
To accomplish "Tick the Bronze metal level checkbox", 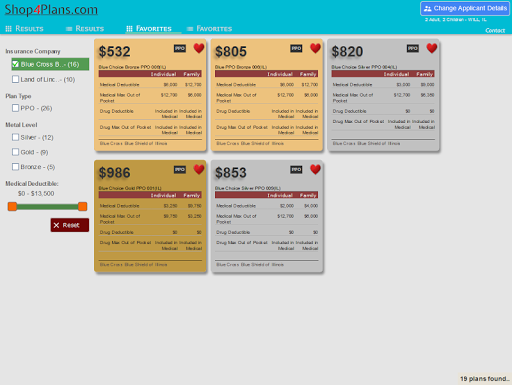I will (x=15, y=167).
